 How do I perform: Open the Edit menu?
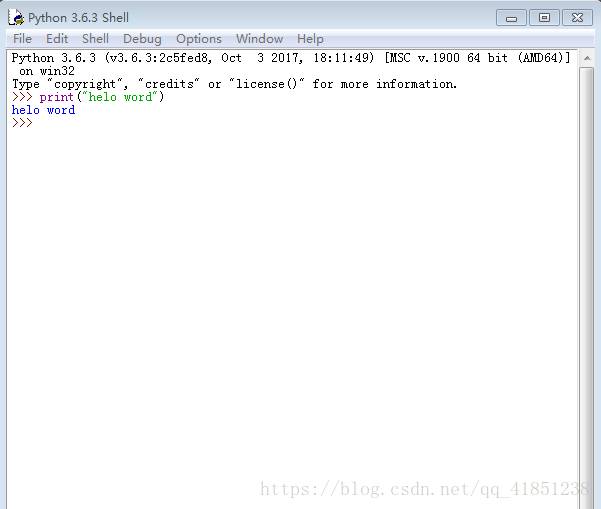coord(57,39)
